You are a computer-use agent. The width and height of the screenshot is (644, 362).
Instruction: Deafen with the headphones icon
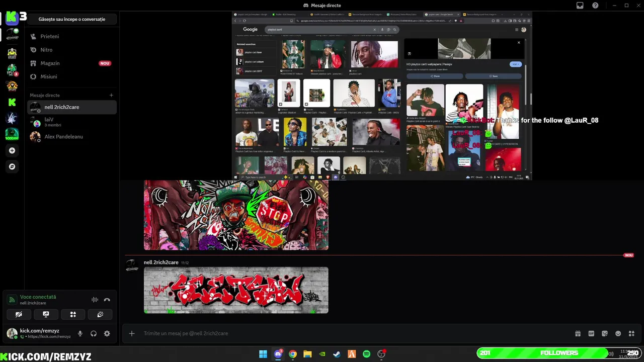point(94,333)
